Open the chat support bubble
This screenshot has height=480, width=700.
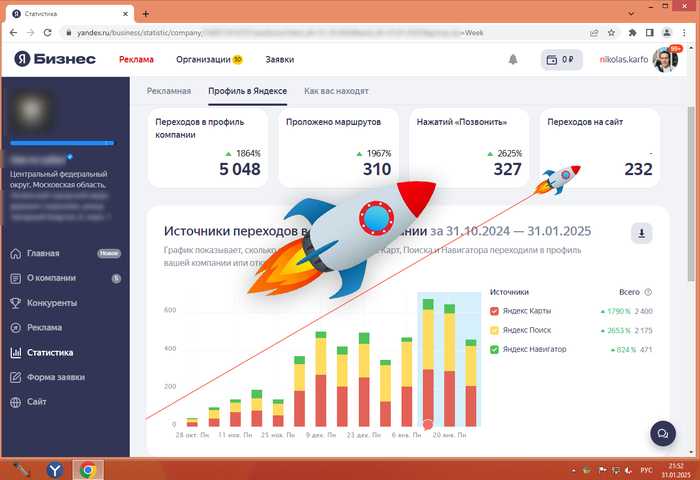tap(663, 434)
